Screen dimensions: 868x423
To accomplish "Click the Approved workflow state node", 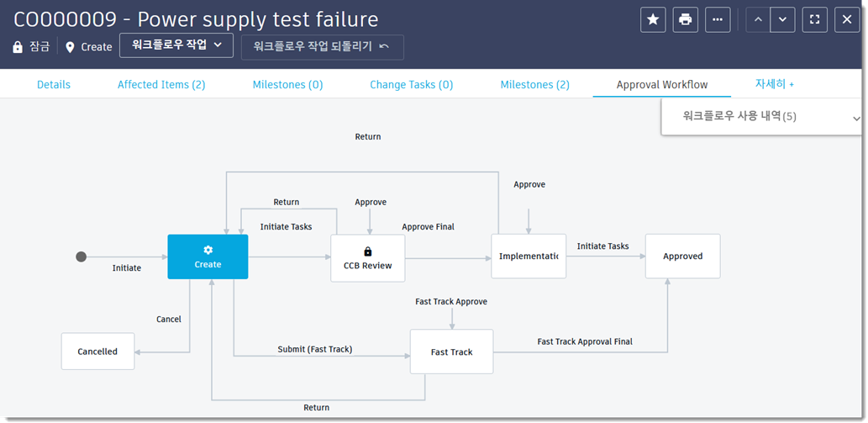I will click(x=682, y=256).
